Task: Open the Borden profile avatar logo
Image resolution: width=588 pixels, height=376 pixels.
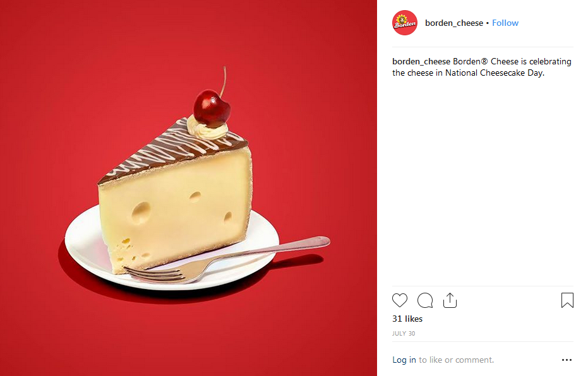Action: (x=405, y=23)
